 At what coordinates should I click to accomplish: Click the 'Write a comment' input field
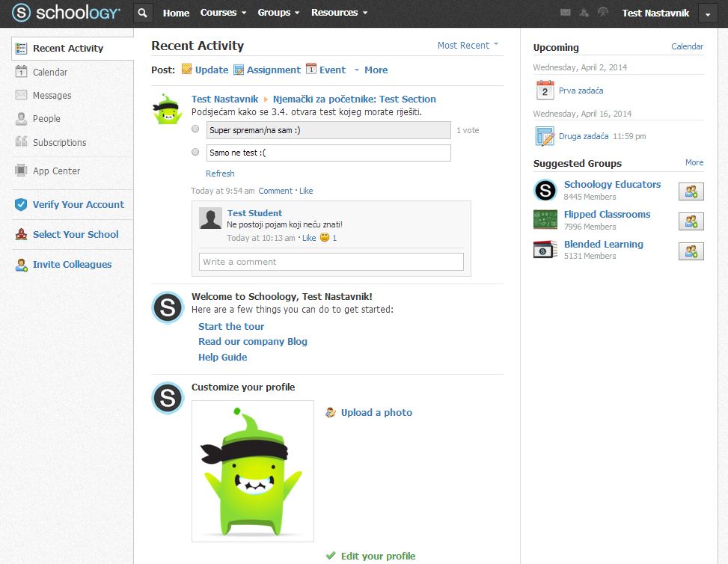(331, 262)
